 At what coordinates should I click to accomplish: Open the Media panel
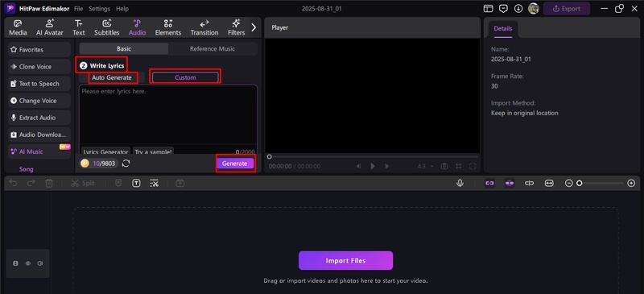pos(18,27)
